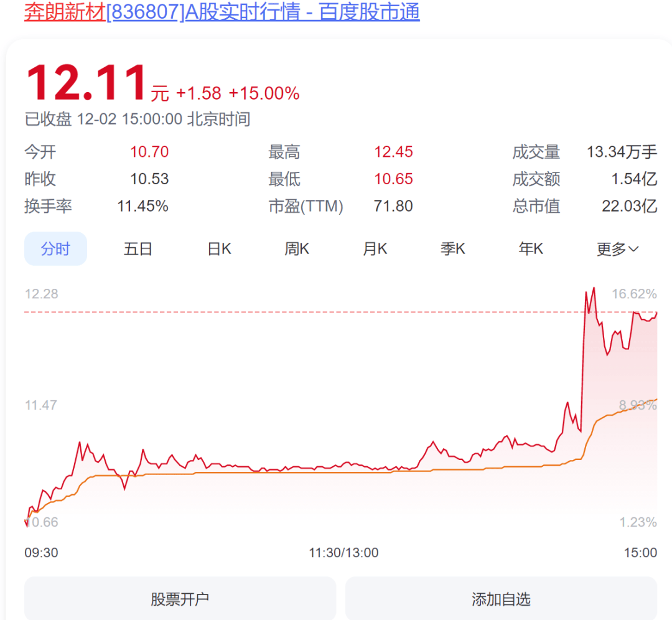Click the 1.23% percentage axis label
Image resolution: width=672 pixels, height=620 pixels.
tap(638, 522)
